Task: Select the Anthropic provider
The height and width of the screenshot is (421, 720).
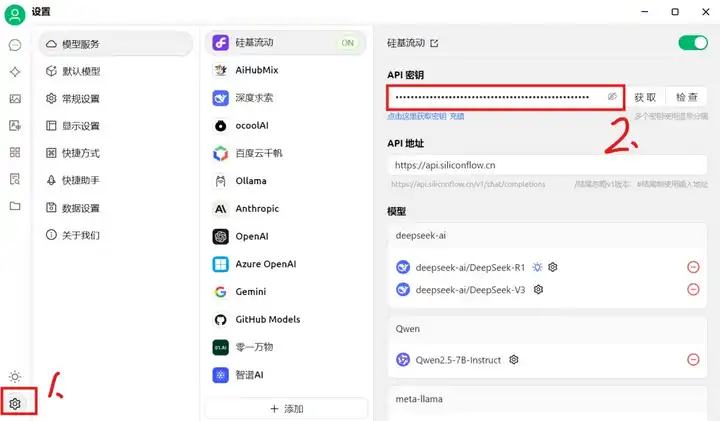Action: coord(285,209)
